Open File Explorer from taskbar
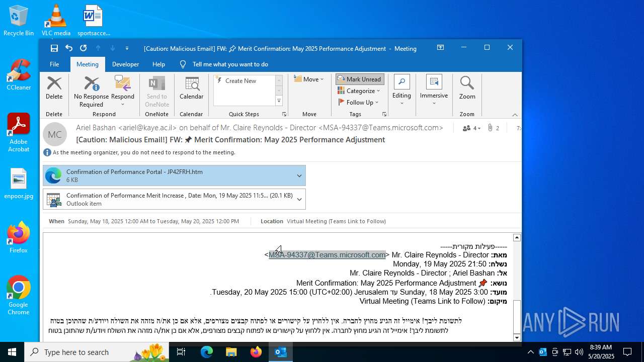Image resolution: width=644 pixels, height=362 pixels. 231,352
